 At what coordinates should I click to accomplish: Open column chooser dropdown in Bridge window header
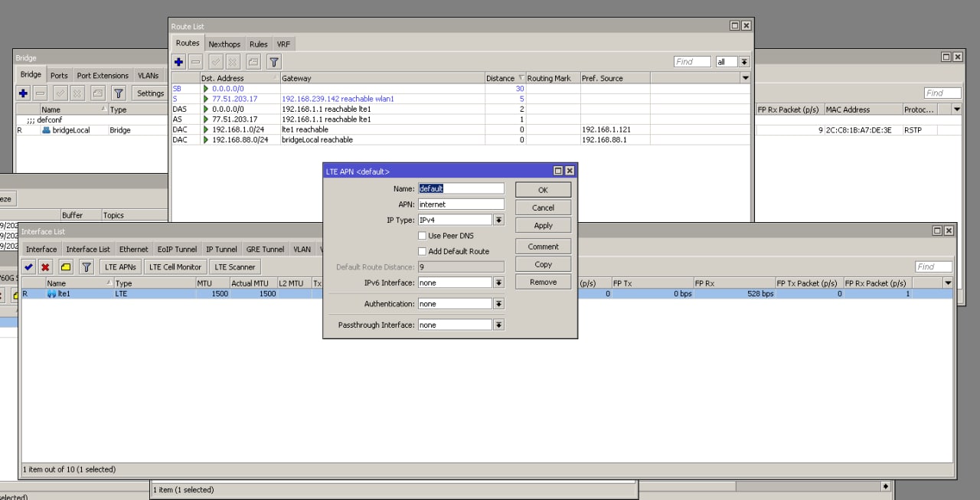click(956, 109)
